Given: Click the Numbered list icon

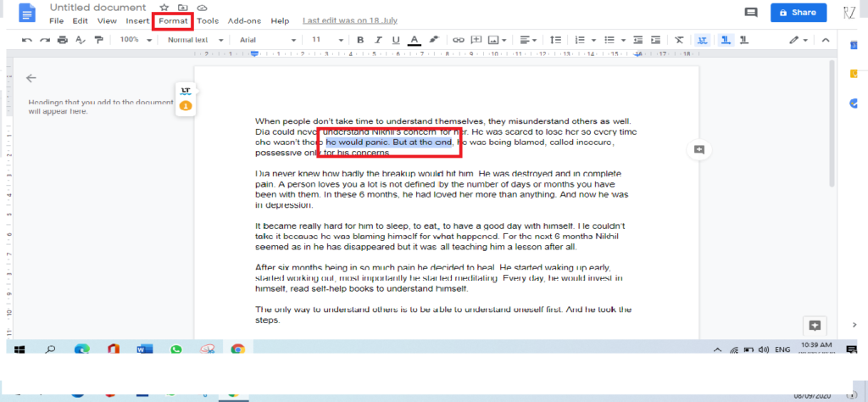Looking at the screenshot, I should [x=580, y=40].
